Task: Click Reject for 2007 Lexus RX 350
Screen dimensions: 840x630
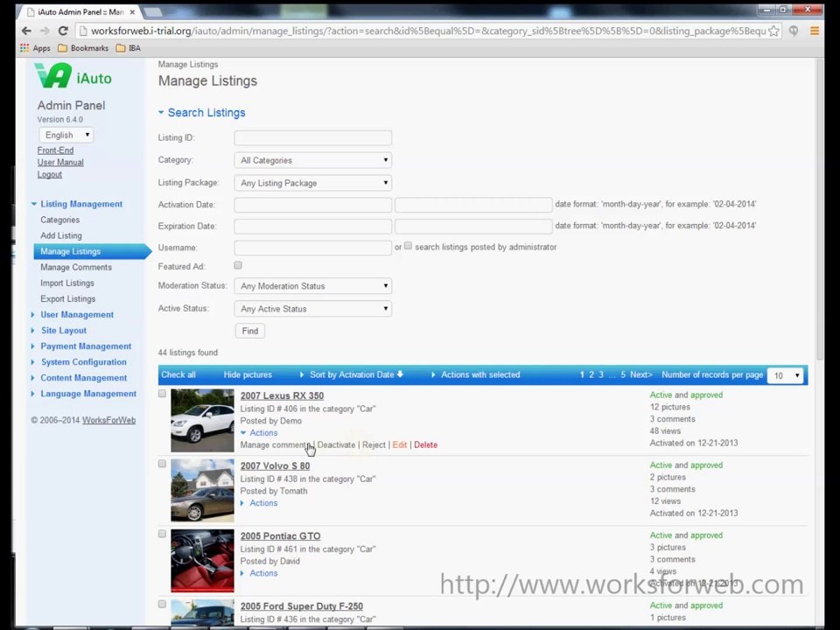Action: (x=374, y=445)
